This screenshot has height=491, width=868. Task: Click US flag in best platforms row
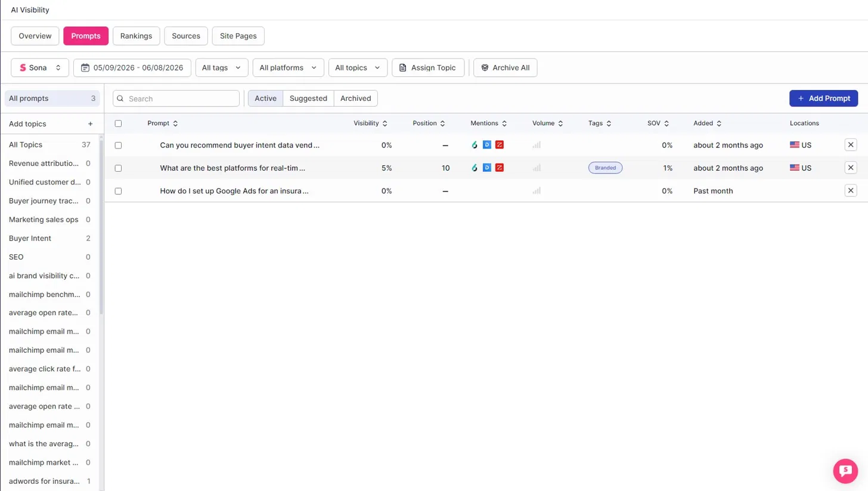pyautogui.click(x=794, y=168)
